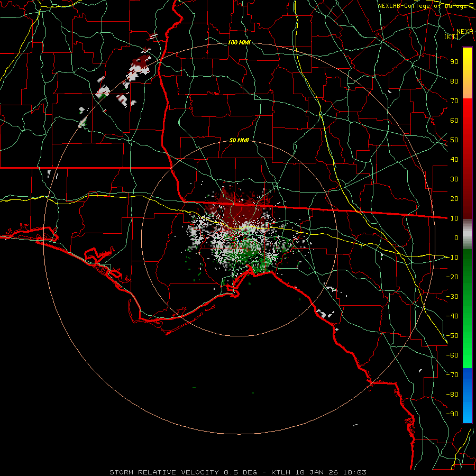Select the -30 value on velocity scale
The image size is (476, 476).
tap(453, 297)
